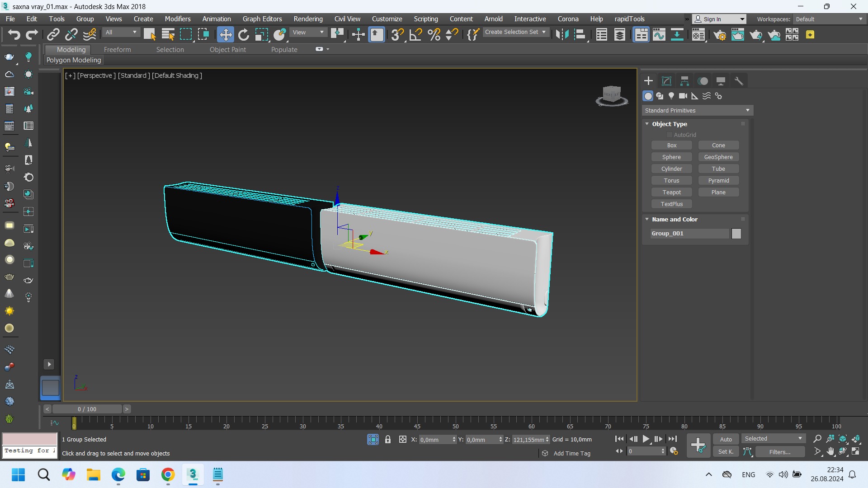868x488 pixels.
Task: Switch to the Freeform ribbon tab
Action: point(117,50)
